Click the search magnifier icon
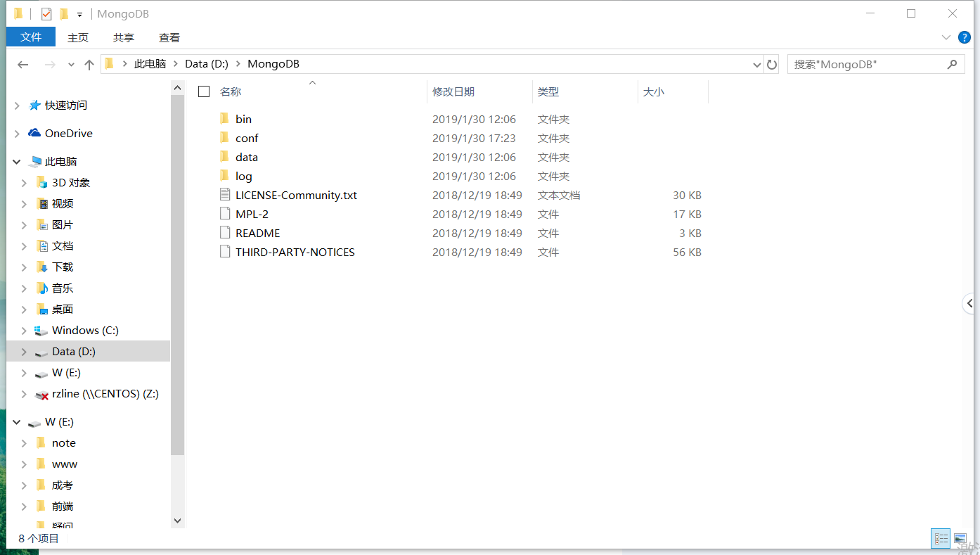 click(952, 64)
